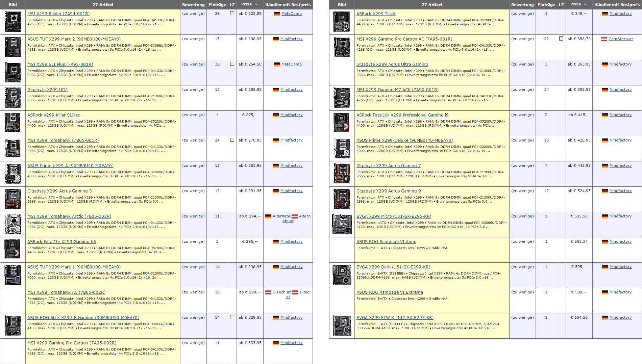Click the Austrian flag beside DiTech.at

click(x=268, y=292)
